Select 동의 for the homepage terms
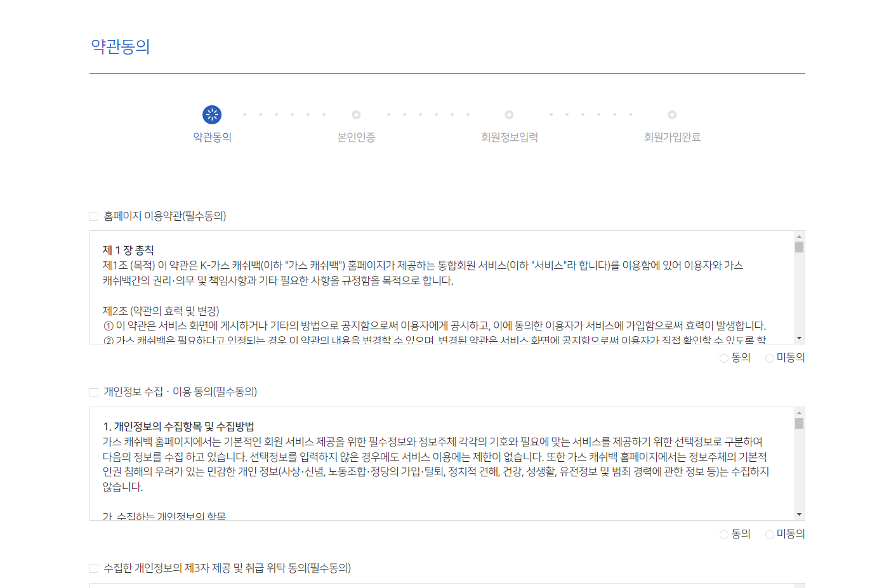Screen dimensions: 884x588 [723, 358]
